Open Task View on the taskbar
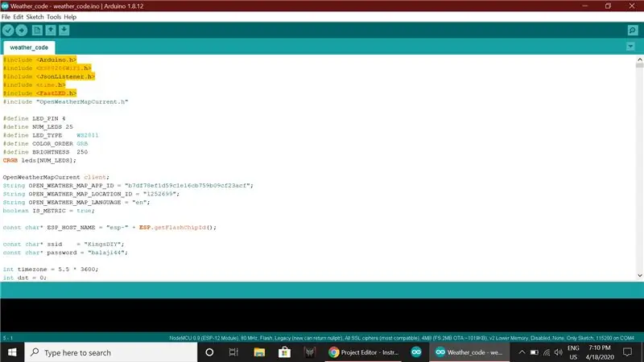 [233, 352]
